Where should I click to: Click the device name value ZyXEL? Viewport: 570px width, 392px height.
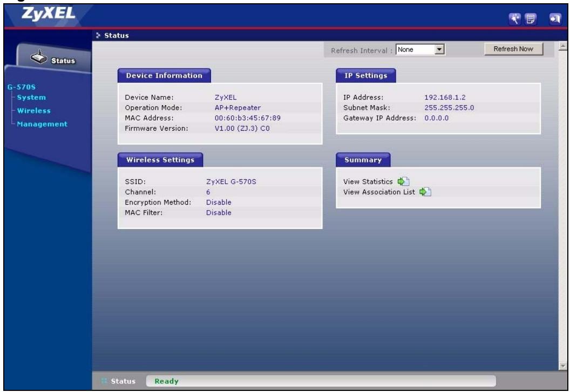tap(226, 97)
